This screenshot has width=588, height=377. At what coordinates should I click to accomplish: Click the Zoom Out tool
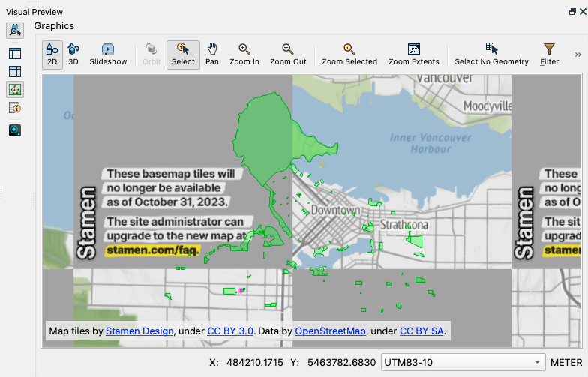[x=288, y=55]
